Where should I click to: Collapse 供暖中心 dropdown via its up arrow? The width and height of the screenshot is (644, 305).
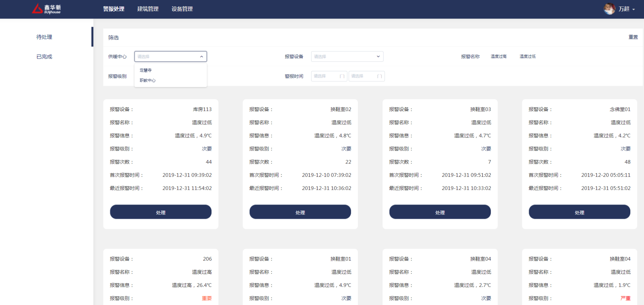coord(202,57)
